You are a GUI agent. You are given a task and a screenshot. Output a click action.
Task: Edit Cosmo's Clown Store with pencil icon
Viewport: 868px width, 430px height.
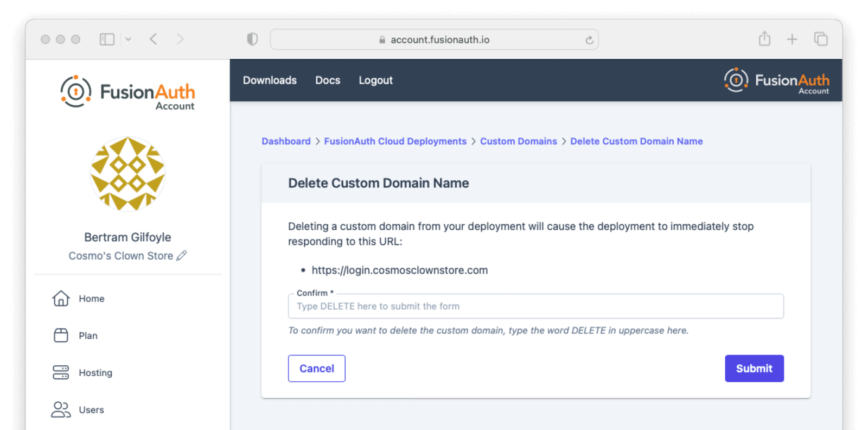(182, 255)
